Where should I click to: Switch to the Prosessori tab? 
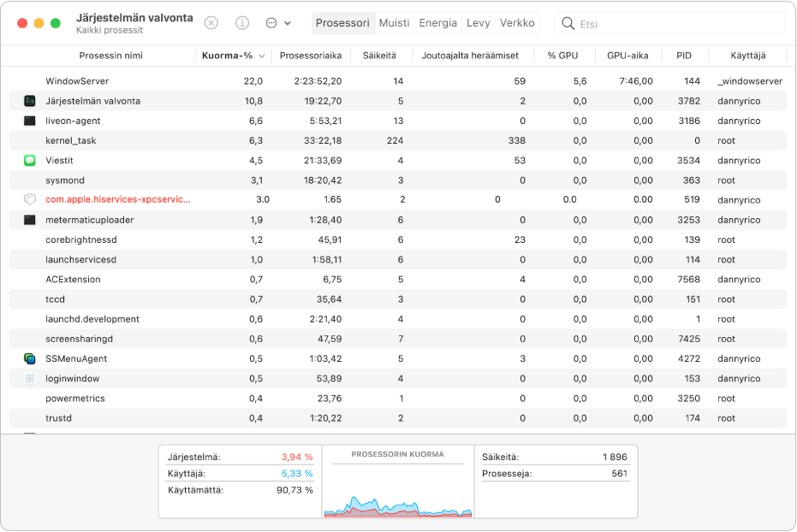[x=342, y=23]
